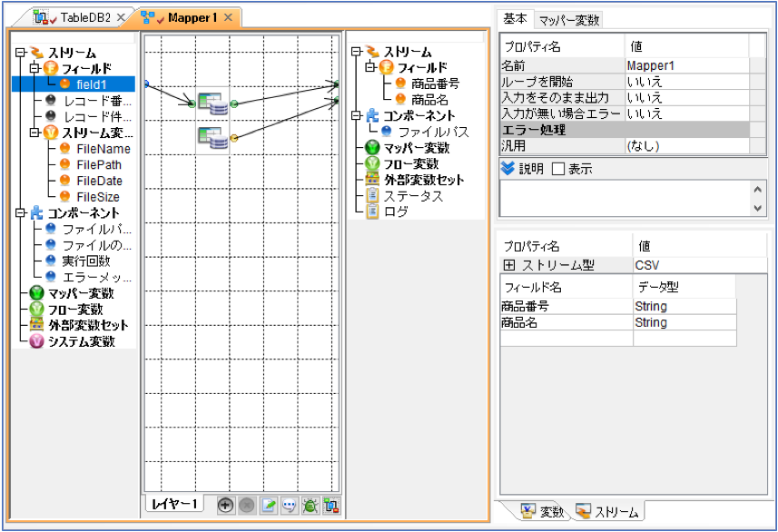
Task: Switch to the ストリーム bottom tab
Action: [x=607, y=511]
